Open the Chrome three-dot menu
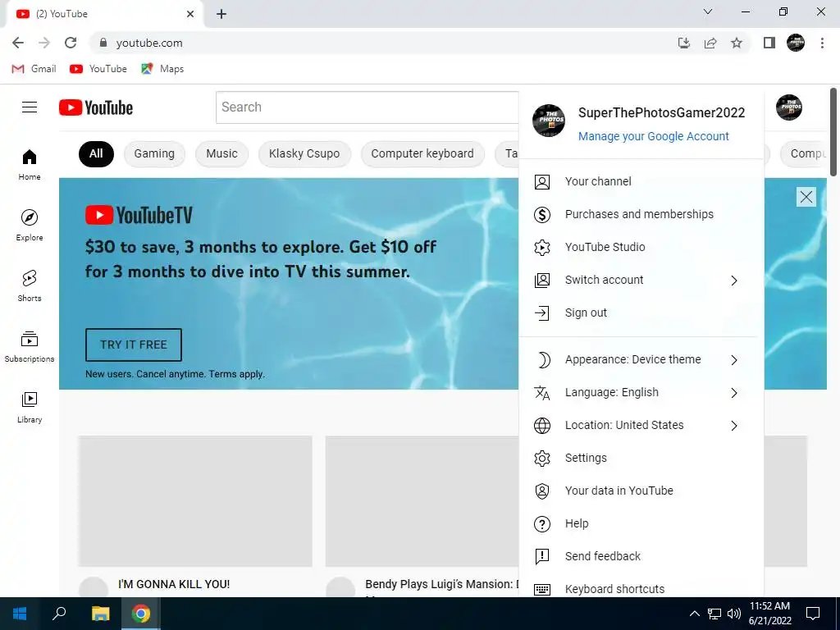Viewport: 840px width, 630px height. tap(822, 43)
